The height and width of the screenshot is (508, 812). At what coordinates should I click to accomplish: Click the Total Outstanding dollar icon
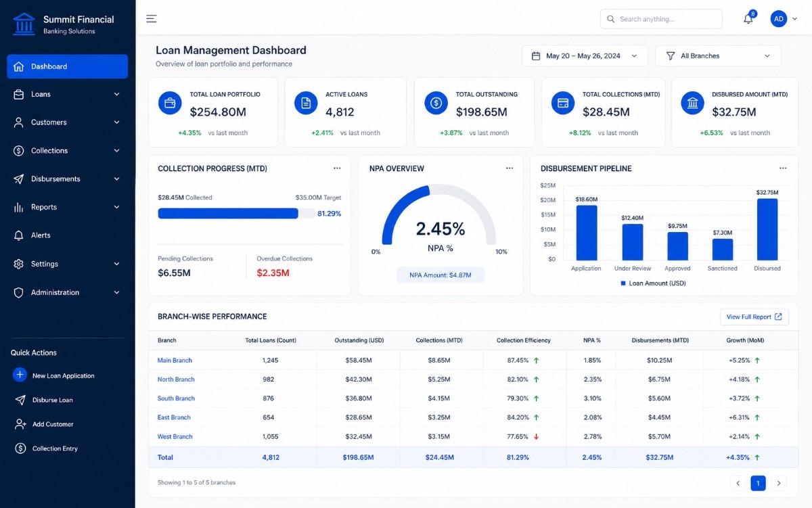(x=436, y=103)
